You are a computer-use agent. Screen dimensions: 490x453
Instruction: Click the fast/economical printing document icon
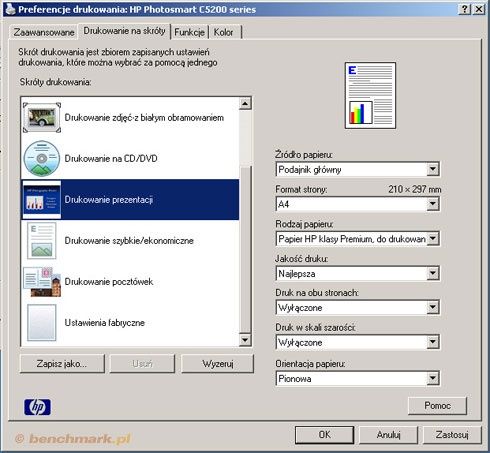[42, 240]
